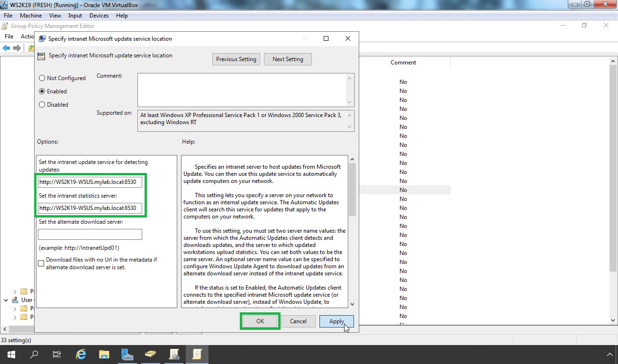Click the Help text vertical scrollbar thumb
The image size is (618, 364).
[352, 190]
